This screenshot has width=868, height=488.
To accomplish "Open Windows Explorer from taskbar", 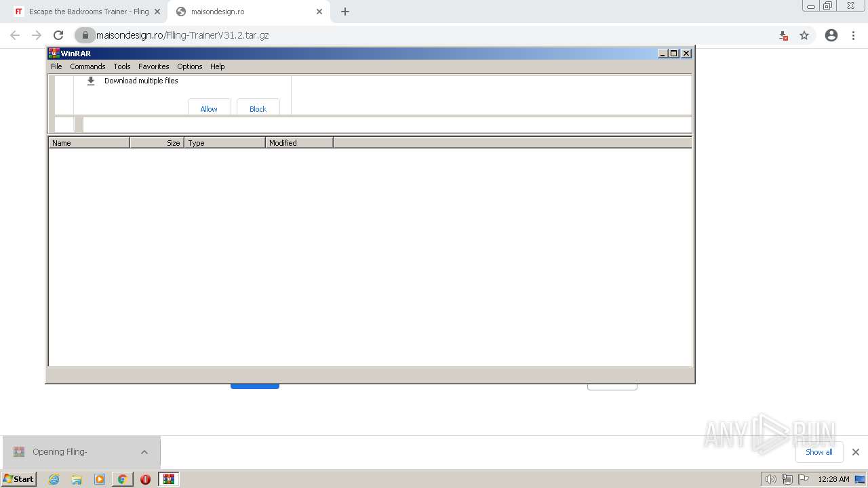I will 77,479.
